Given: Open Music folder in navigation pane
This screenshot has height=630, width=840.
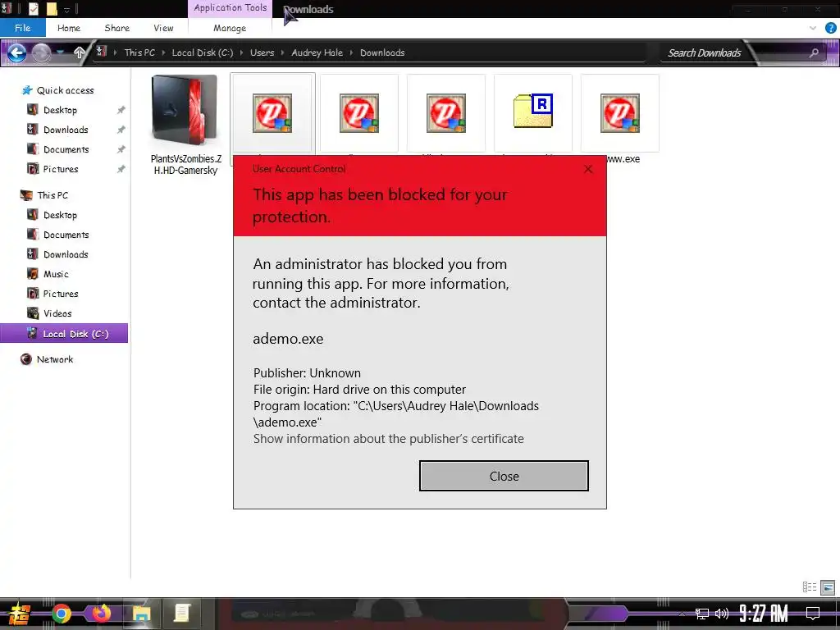Looking at the screenshot, I should pyautogui.click(x=56, y=274).
